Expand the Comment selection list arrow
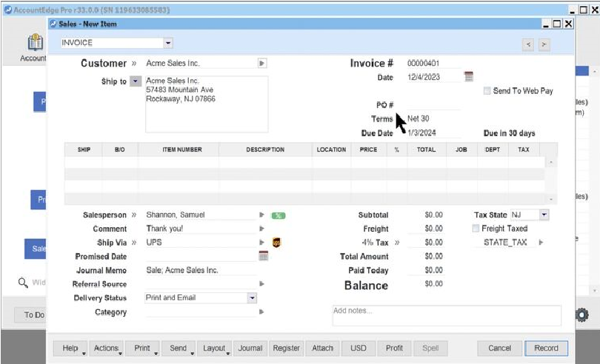600x364 pixels. [x=261, y=229]
